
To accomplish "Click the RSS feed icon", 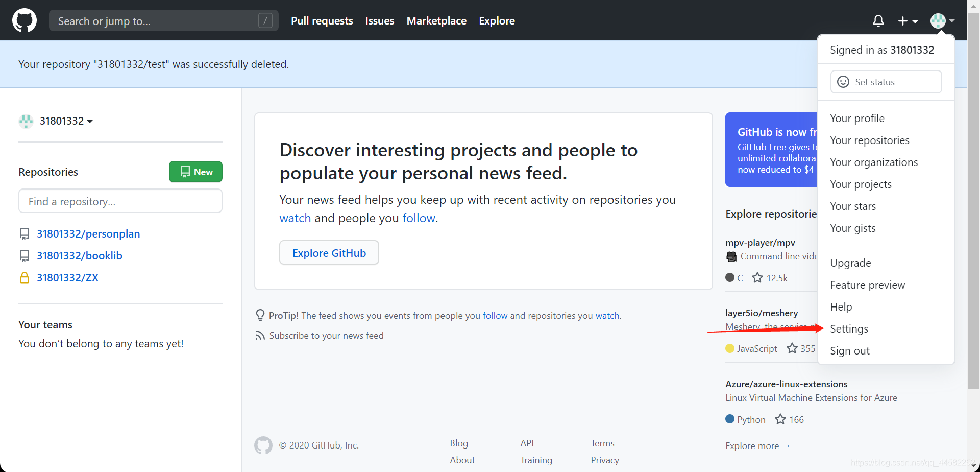I will 260,336.
